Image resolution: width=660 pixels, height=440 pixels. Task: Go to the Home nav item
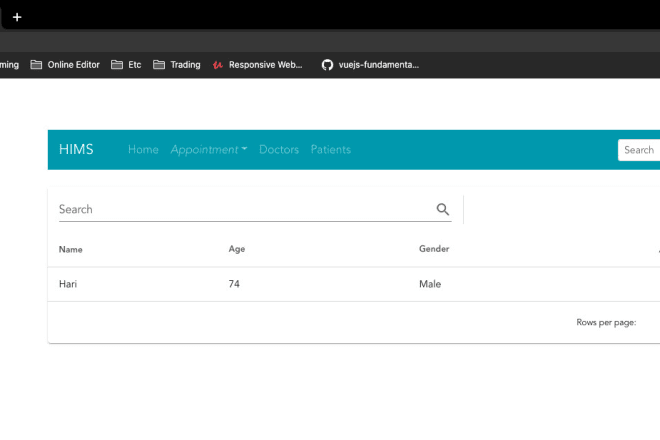(143, 150)
